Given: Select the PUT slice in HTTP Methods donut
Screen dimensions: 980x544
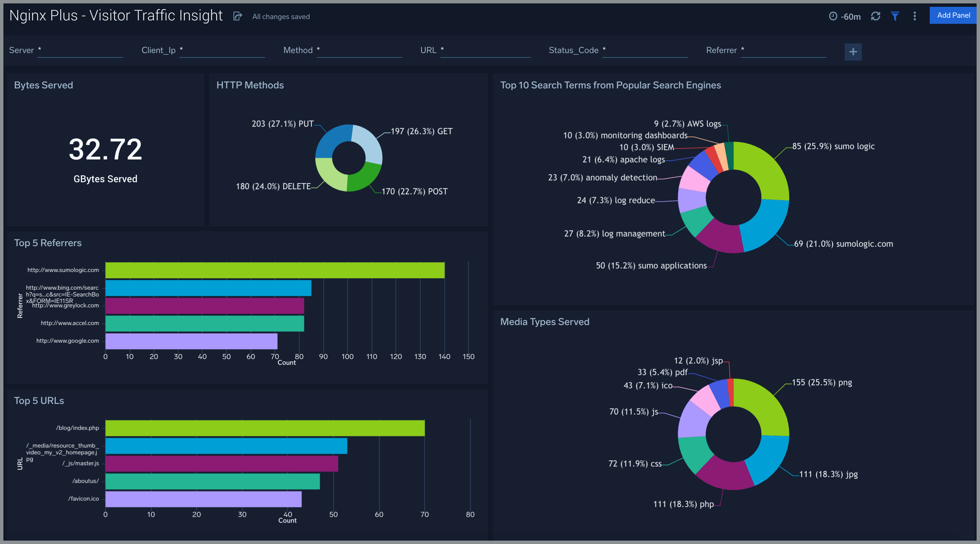Looking at the screenshot, I should point(332,140).
